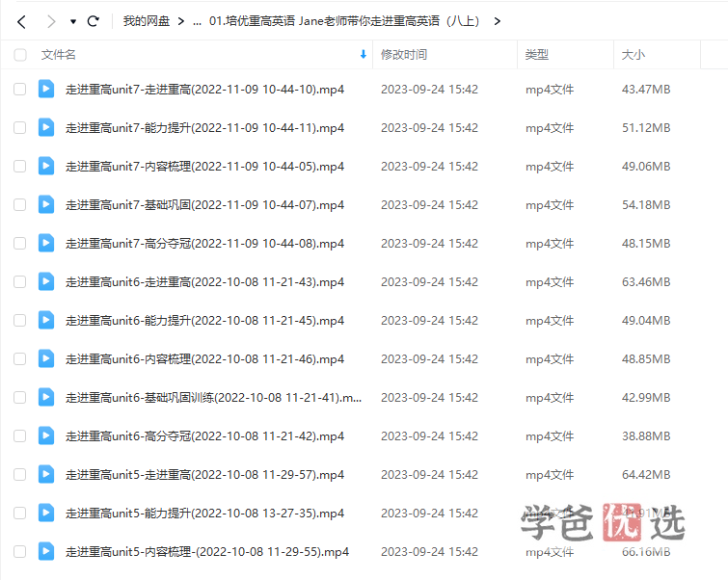Sort by 修改时间 column

(404, 55)
